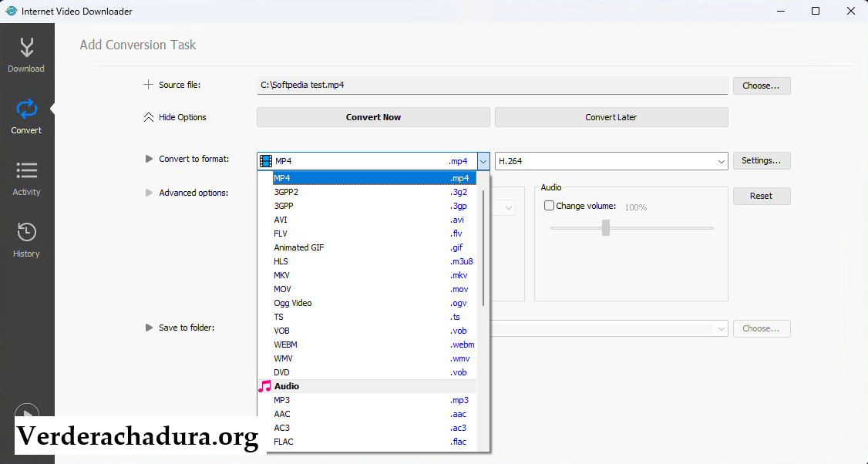Click the pink Audio music note icon
This screenshot has height=464, width=868.
[x=264, y=386]
